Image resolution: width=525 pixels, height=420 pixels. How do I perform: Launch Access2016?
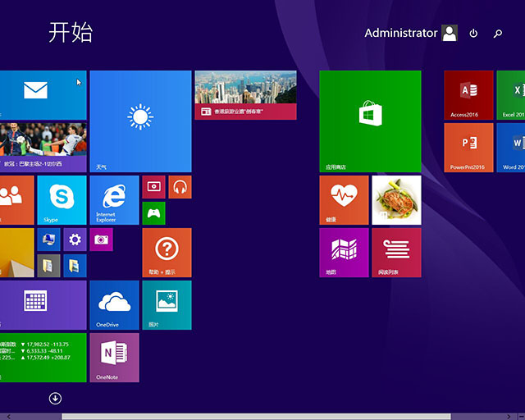click(x=468, y=95)
